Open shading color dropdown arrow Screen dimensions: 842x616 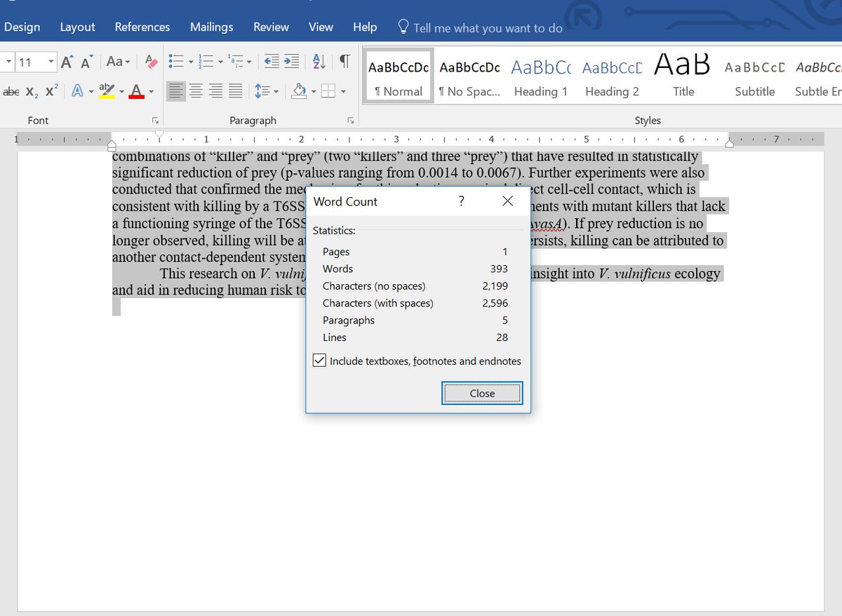coord(314,91)
